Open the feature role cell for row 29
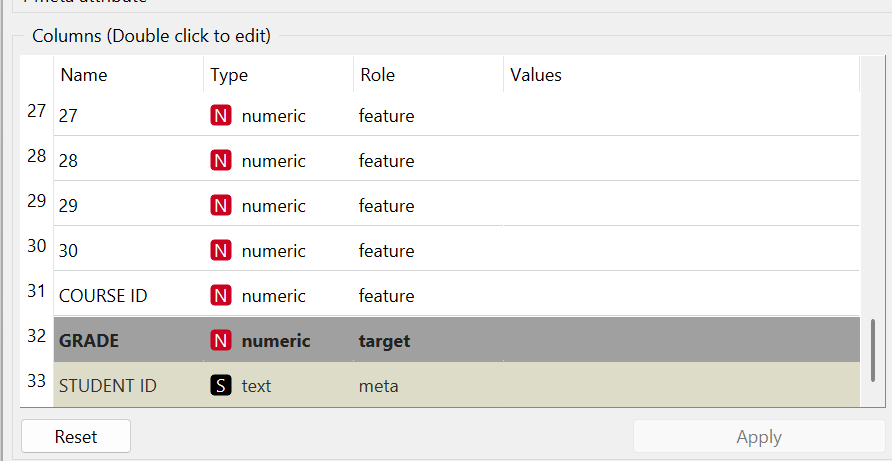 428,205
